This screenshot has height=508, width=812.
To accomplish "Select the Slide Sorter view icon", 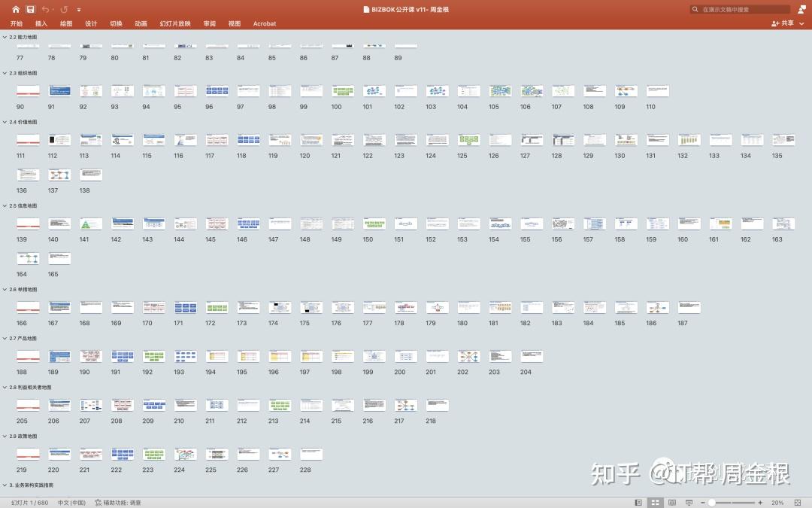I will pos(655,502).
